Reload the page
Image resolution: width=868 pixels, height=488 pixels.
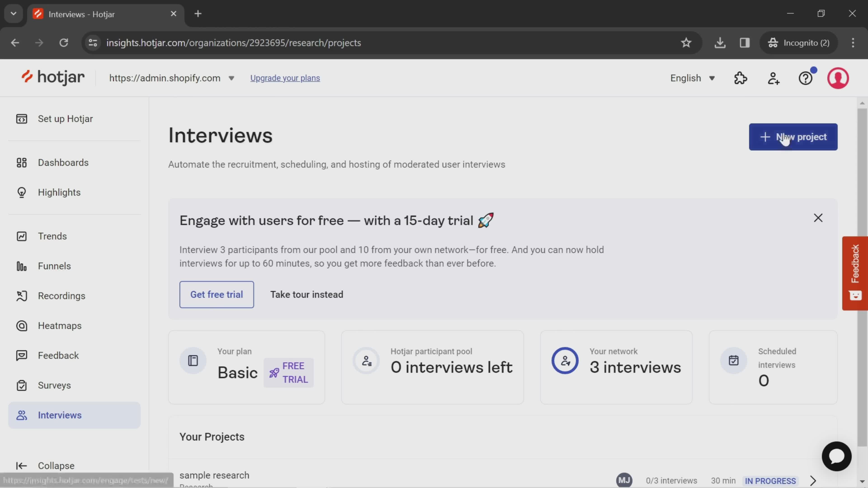(64, 43)
